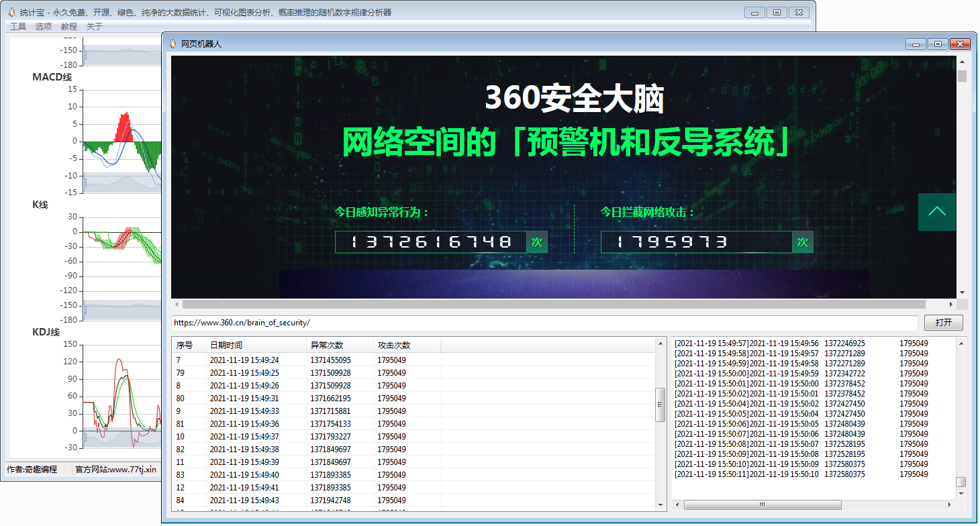980x526 pixels.
Task: Click the 打开 button next to URL field
Action: (944, 322)
